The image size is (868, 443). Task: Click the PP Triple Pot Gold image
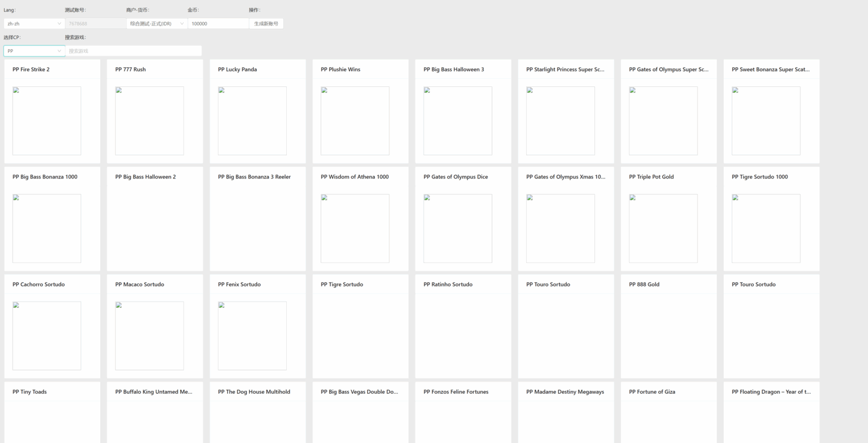(663, 228)
